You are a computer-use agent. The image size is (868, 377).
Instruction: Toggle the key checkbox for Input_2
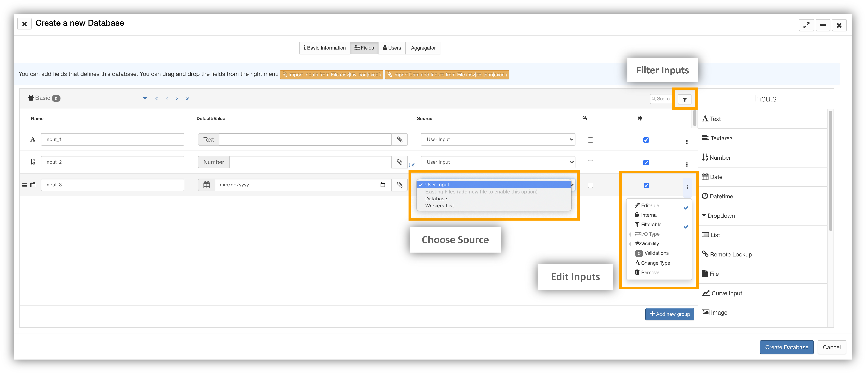pos(590,163)
